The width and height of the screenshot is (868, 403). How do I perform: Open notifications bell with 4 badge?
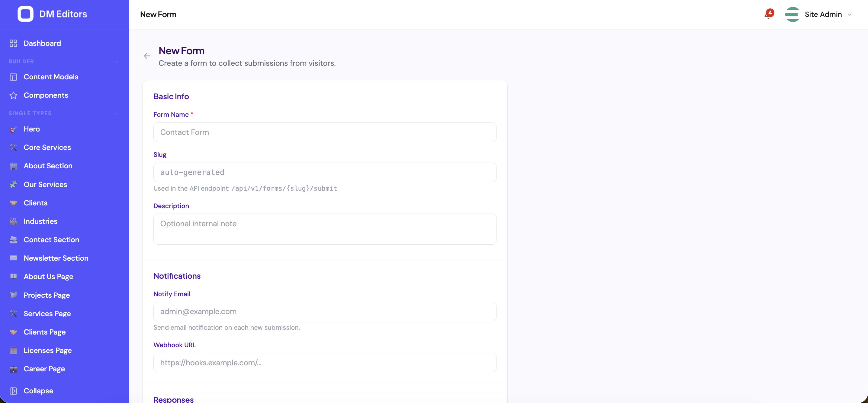pyautogui.click(x=768, y=14)
